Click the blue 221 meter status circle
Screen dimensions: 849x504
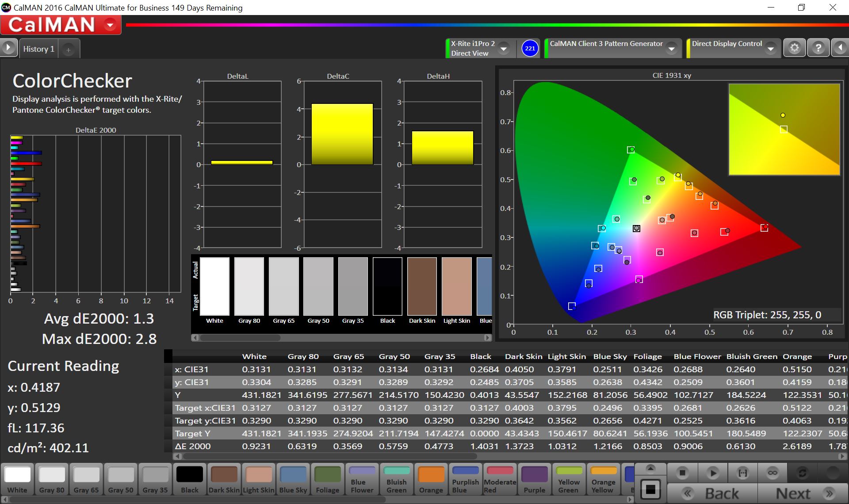[x=530, y=48]
